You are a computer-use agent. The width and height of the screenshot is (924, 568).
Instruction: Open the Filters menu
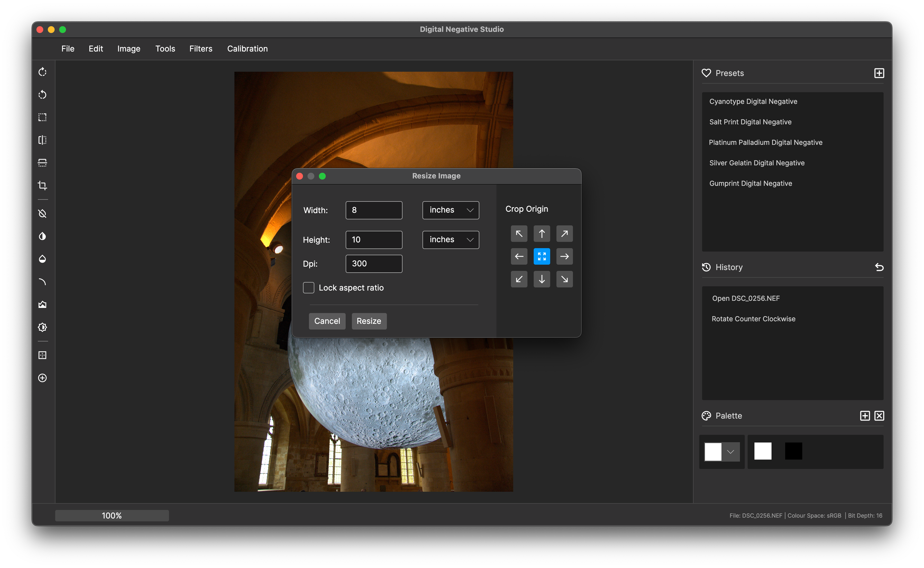(201, 48)
